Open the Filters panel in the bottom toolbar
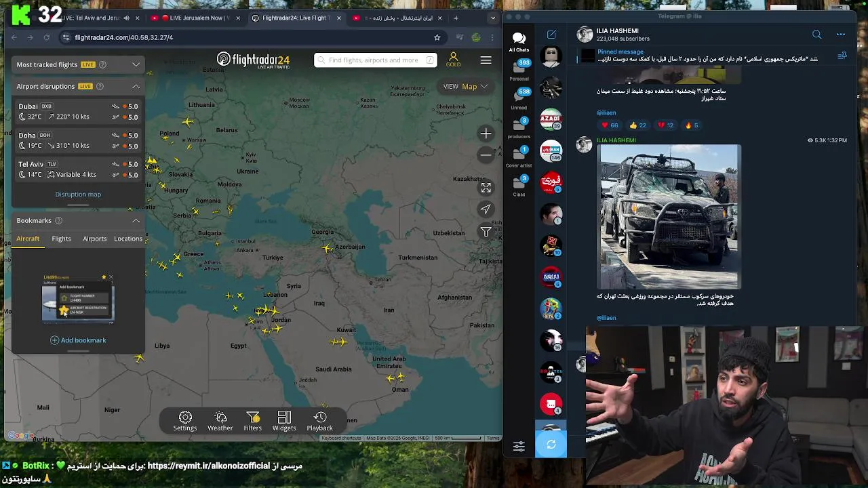 click(252, 421)
